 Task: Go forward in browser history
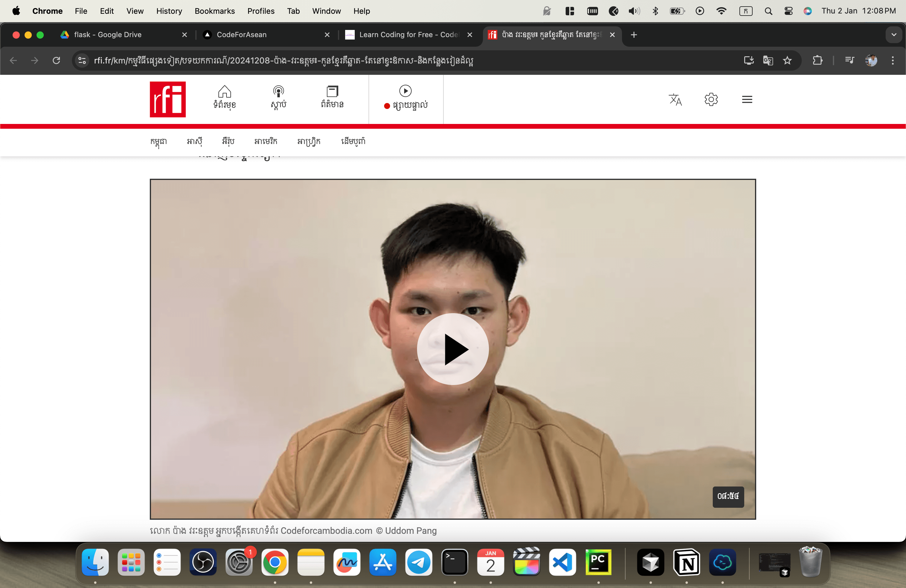[x=35, y=60]
